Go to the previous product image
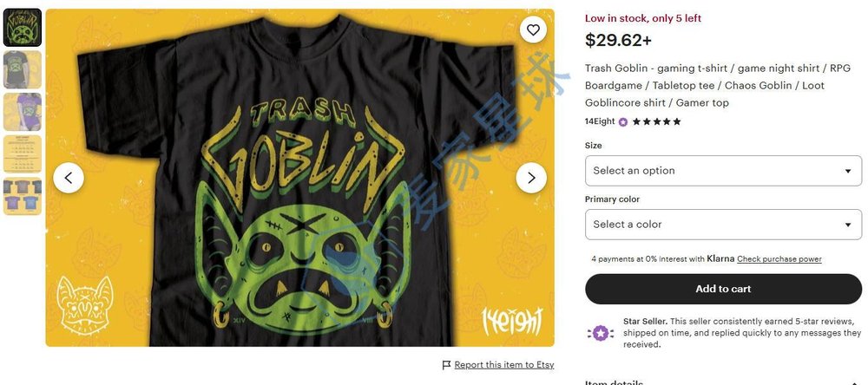 pos(69,178)
